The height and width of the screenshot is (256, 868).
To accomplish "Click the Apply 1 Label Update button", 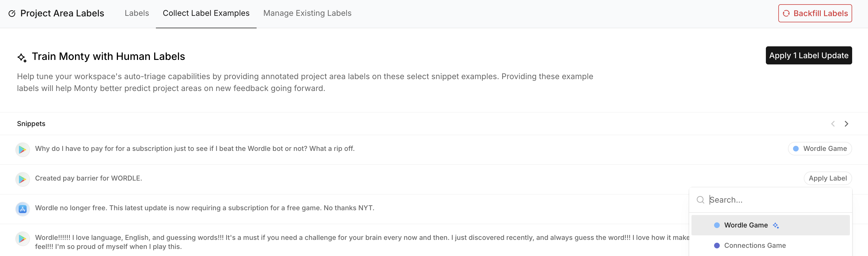I will coord(809,55).
